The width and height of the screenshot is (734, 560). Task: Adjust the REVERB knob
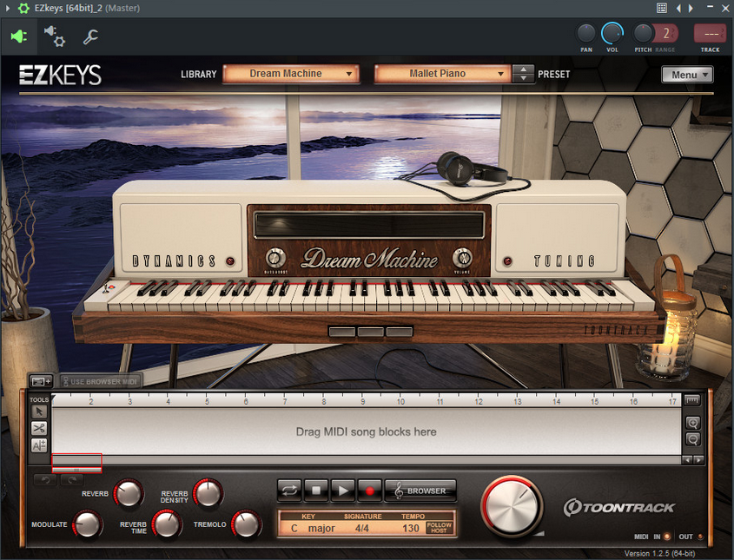tap(129, 493)
